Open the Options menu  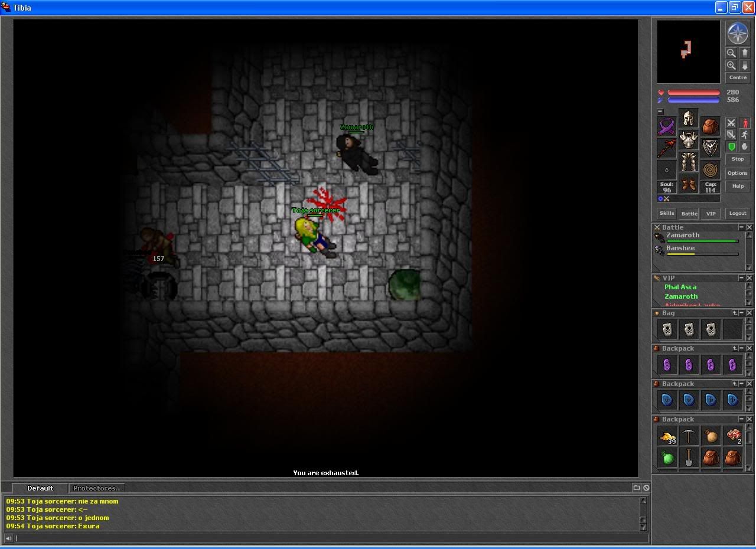pos(738,173)
